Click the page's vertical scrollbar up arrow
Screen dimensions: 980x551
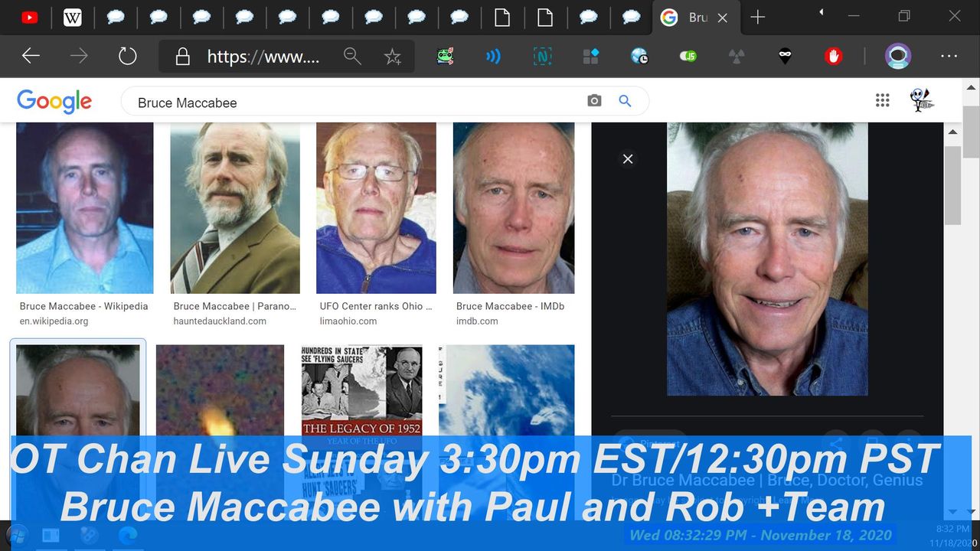tap(952, 132)
